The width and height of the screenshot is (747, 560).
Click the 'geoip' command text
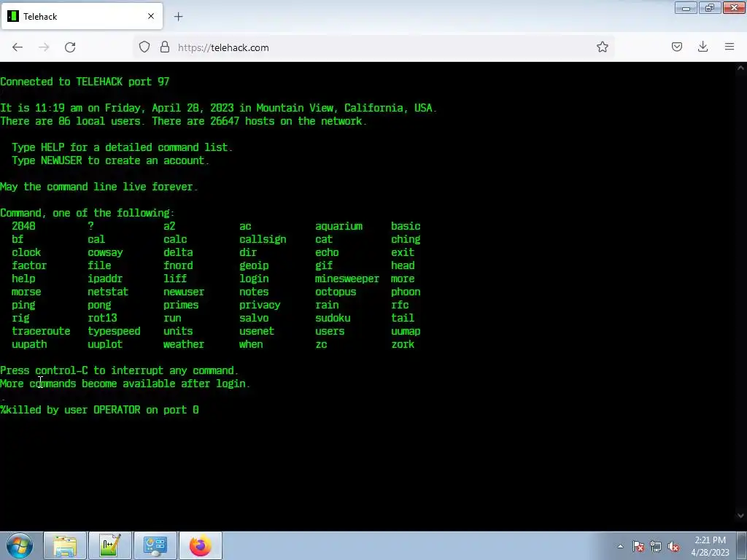click(254, 265)
